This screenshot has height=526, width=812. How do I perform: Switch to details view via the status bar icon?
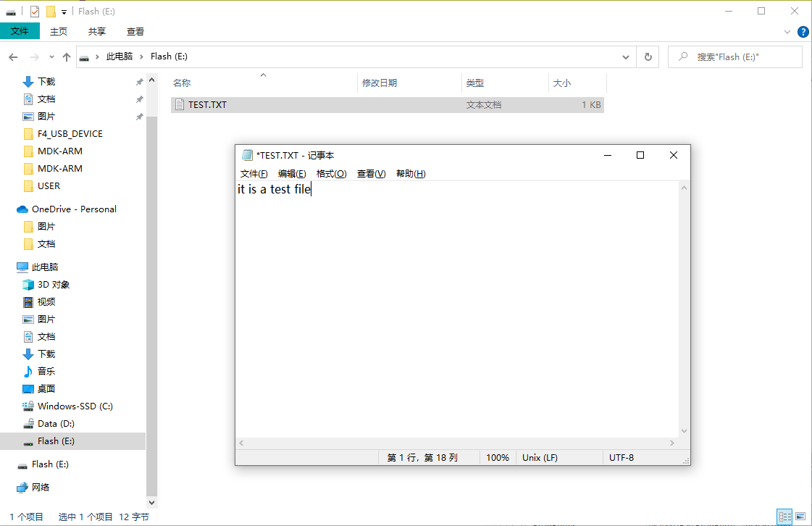[x=785, y=517]
